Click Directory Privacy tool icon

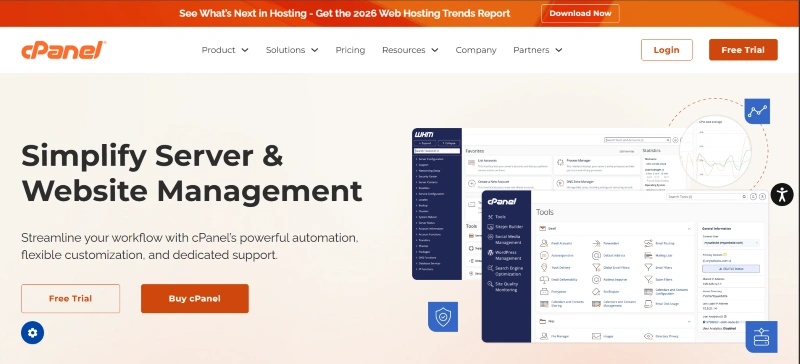(x=648, y=336)
